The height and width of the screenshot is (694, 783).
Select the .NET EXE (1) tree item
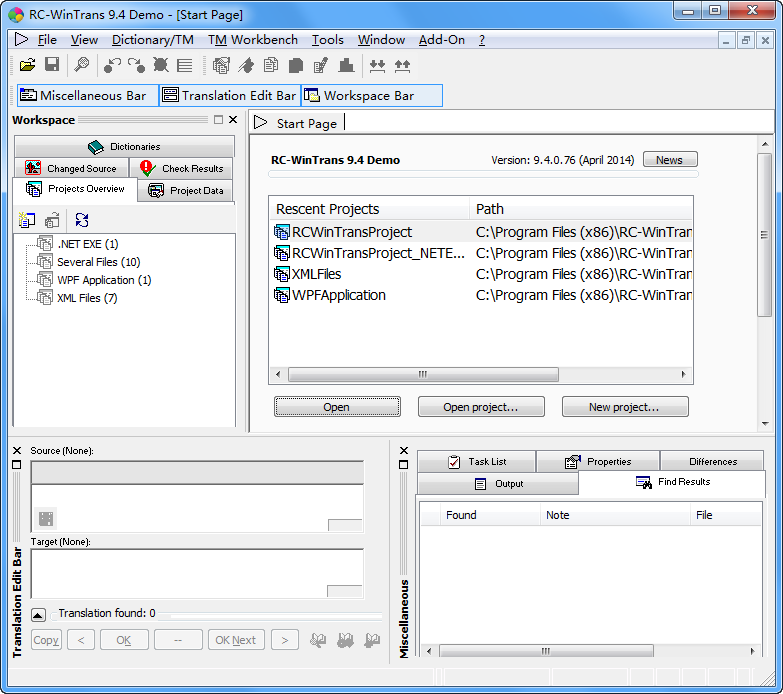click(88, 244)
